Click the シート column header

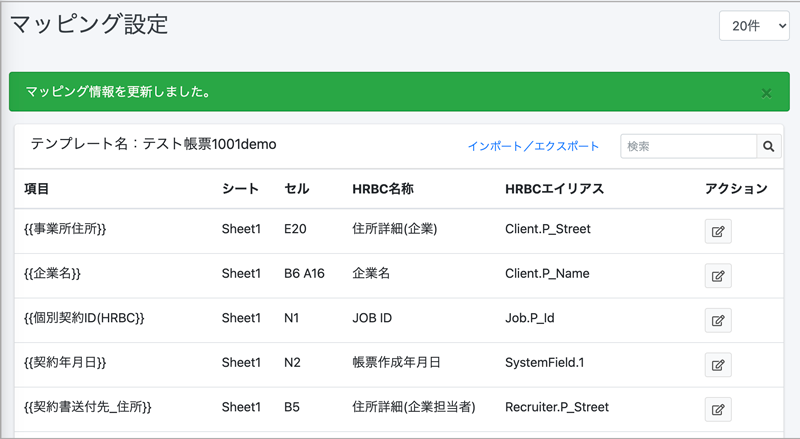(240, 189)
